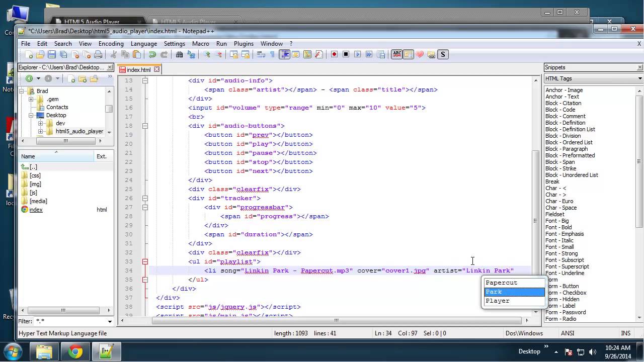The height and width of the screenshot is (362, 644).
Task: Create a new file from the toolbar
Action: click(x=29, y=54)
